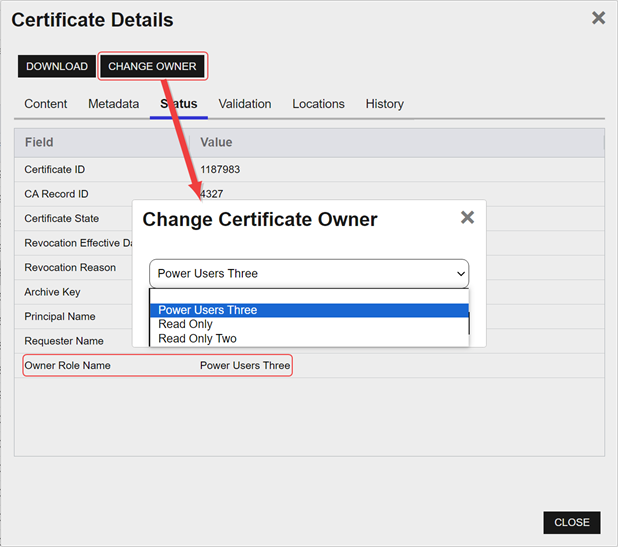View the History tab
The image size is (618, 547).
point(384,104)
